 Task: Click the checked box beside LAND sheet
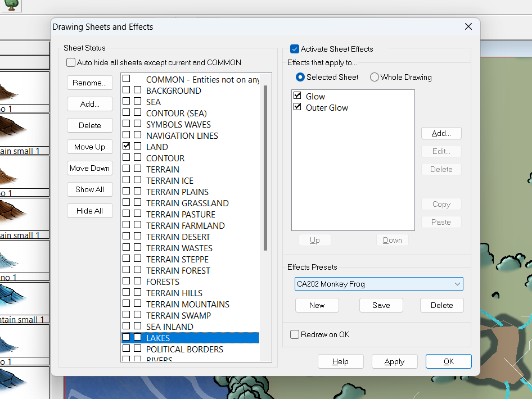127,146
